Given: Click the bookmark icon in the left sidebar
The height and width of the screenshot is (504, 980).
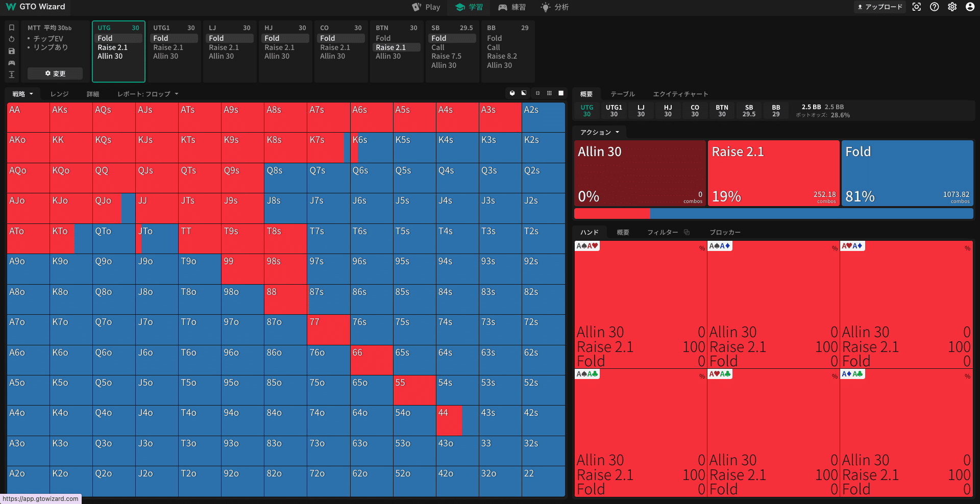Looking at the screenshot, I should [12, 28].
